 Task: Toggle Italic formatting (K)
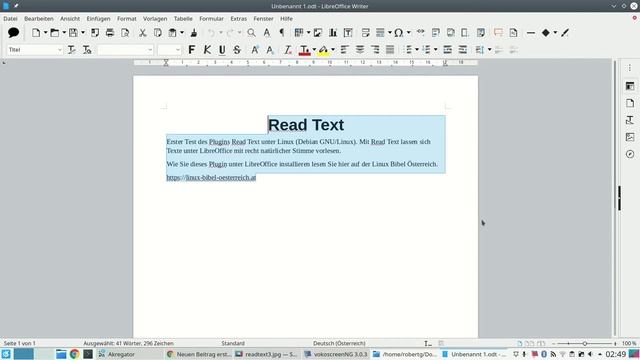point(207,50)
